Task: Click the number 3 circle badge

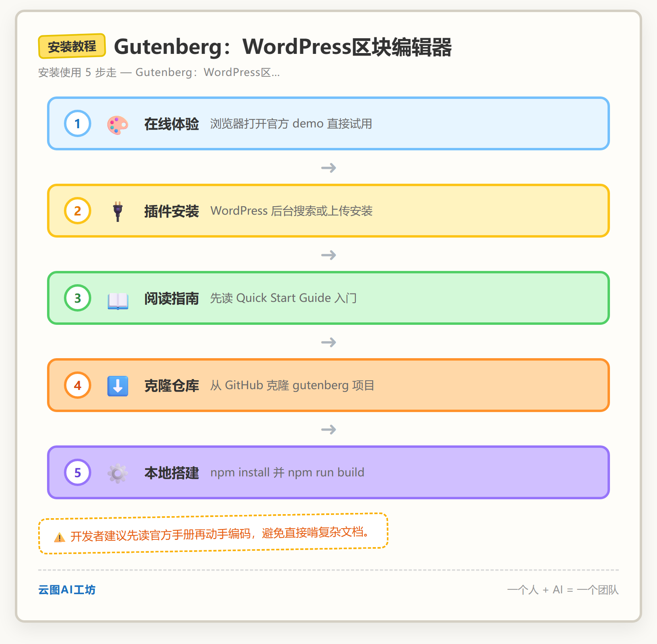Action: point(78,298)
